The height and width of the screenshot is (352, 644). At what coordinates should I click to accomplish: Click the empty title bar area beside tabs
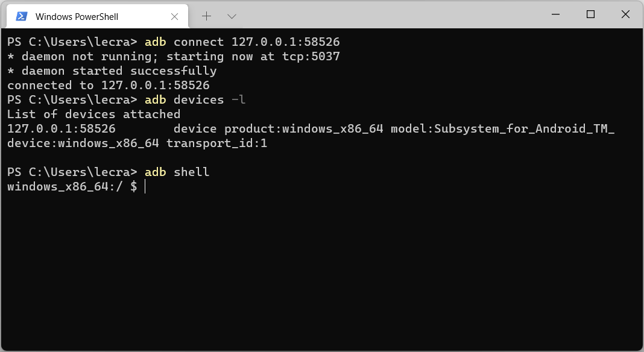click(x=390, y=15)
